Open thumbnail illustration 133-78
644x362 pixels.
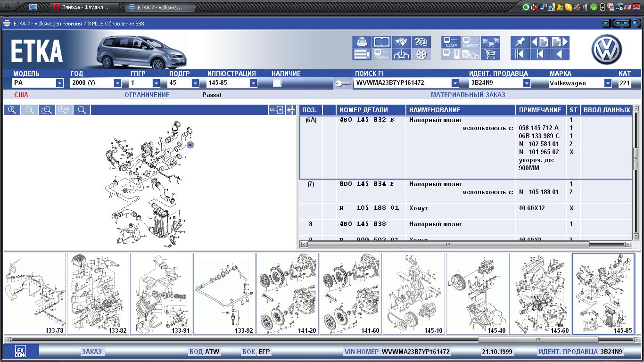pyautogui.click(x=35, y=294)
